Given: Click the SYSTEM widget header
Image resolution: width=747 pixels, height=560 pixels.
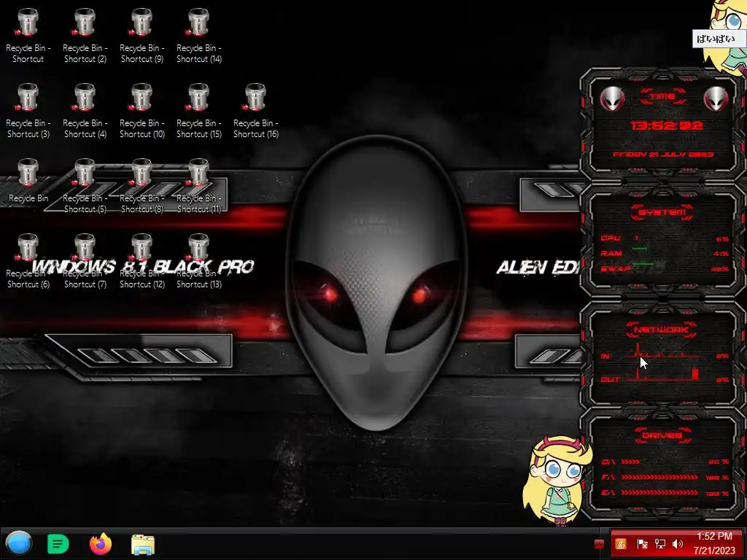Looking at the screenshot, I should [x=662, y=212].
